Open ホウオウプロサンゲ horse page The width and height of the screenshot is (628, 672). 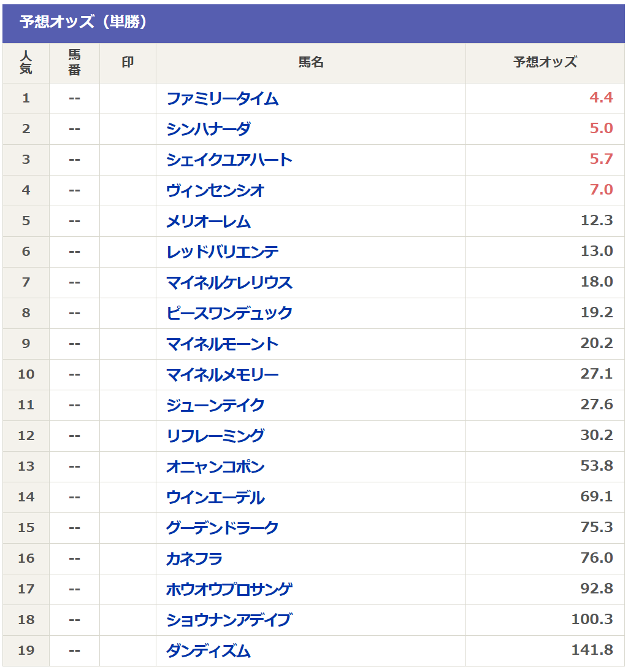(x=229, y=590)
